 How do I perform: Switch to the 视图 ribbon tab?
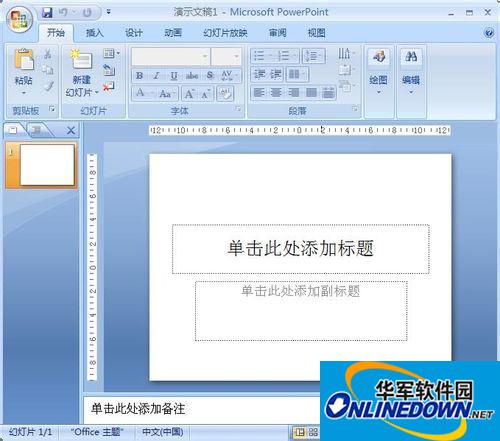tap(316, 33)
